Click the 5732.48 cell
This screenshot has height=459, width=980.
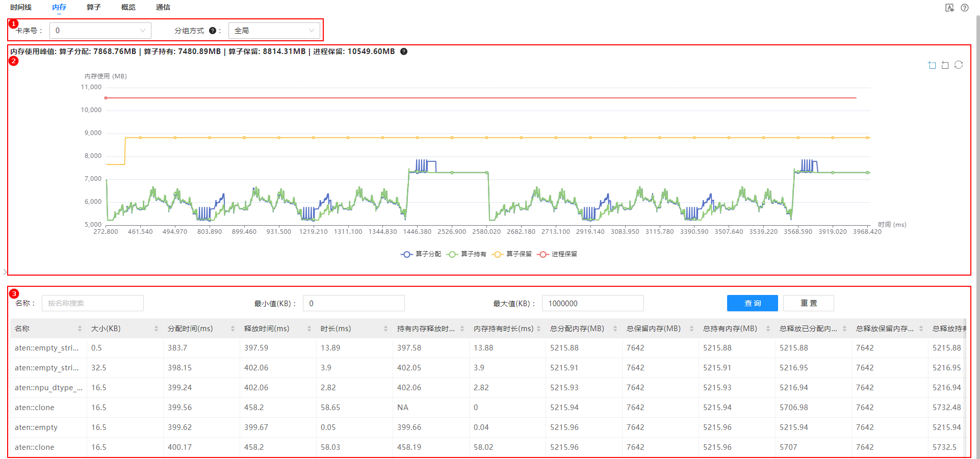pyautogui.click(x=947, y=408)
